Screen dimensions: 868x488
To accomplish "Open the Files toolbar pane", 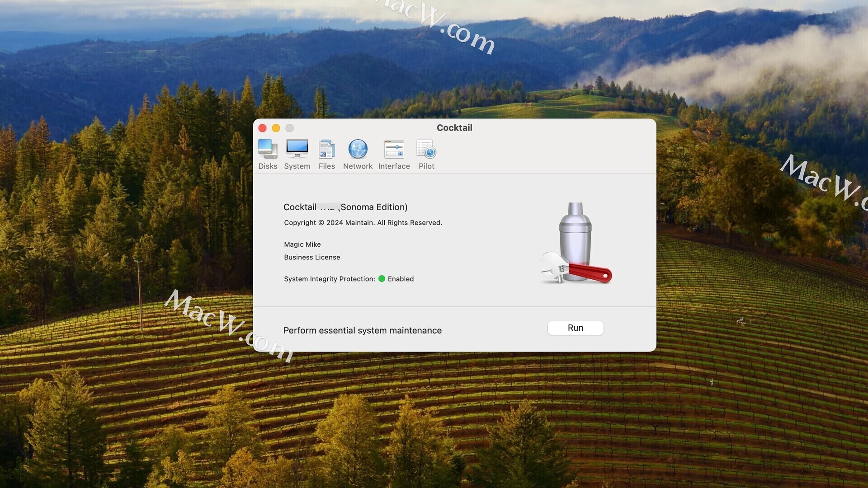I will coord(326,154).
